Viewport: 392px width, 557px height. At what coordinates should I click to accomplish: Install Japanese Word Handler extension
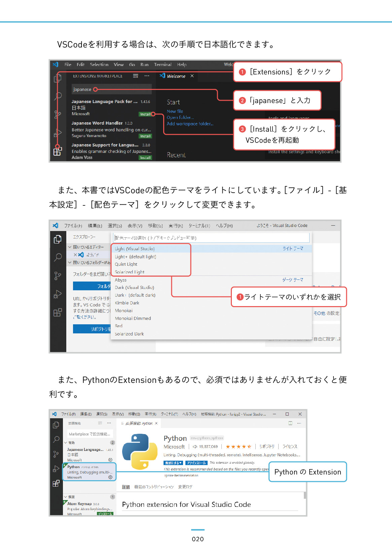[145, 136]
